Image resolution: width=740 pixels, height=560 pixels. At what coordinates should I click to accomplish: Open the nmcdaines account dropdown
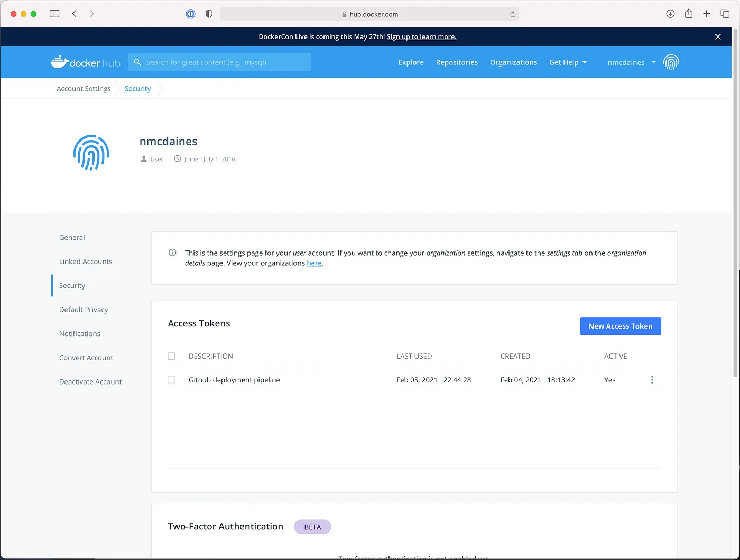[631, 62]
